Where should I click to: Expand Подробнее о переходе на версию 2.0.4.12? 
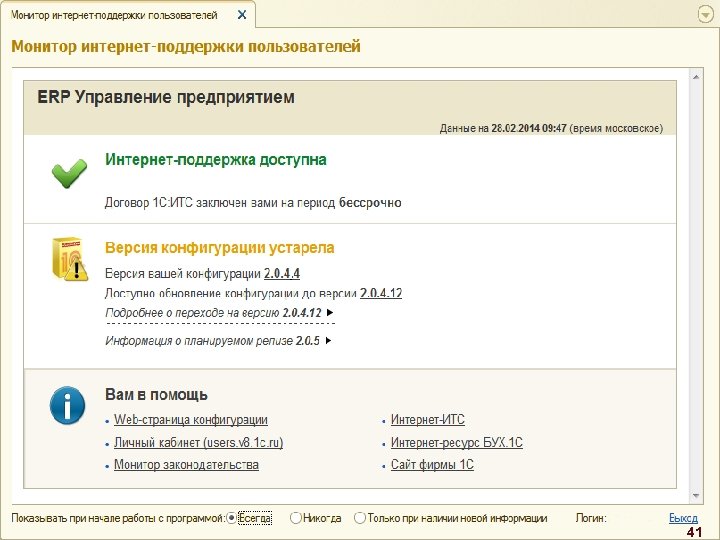pos(219,313)
